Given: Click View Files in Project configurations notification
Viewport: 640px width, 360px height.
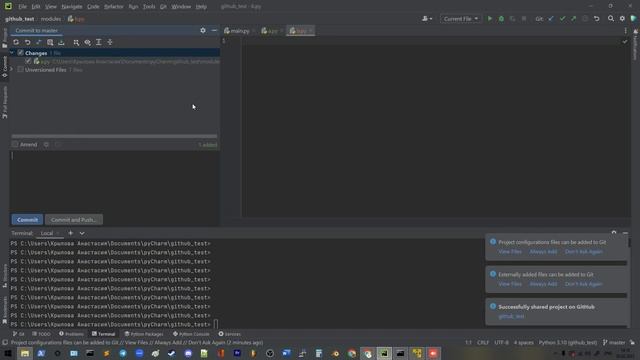Looking at the screenshot, I should click(510, 251).
